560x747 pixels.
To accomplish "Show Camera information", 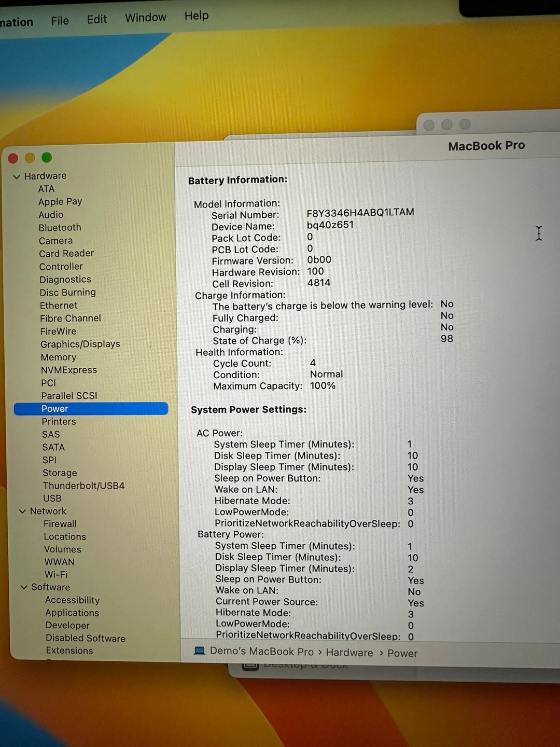I will [55, 241].
